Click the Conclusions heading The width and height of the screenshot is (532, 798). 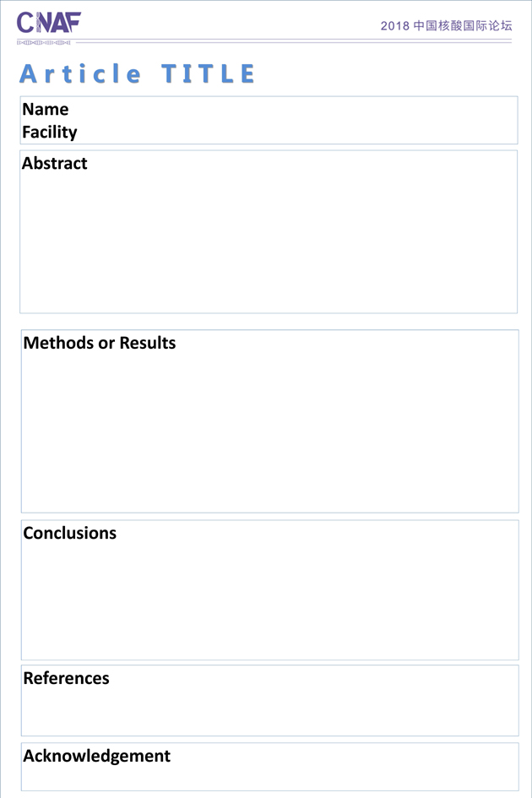tap(70, 533)
